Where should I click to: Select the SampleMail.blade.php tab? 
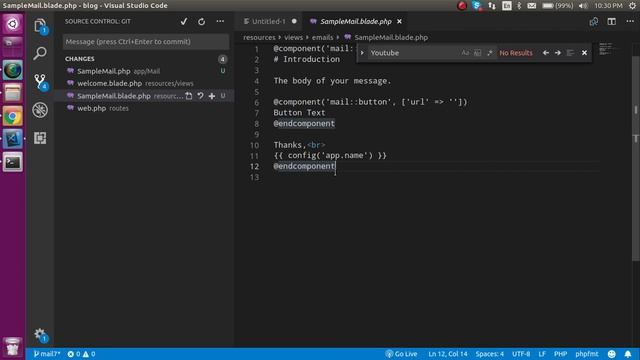click(356, 21)
